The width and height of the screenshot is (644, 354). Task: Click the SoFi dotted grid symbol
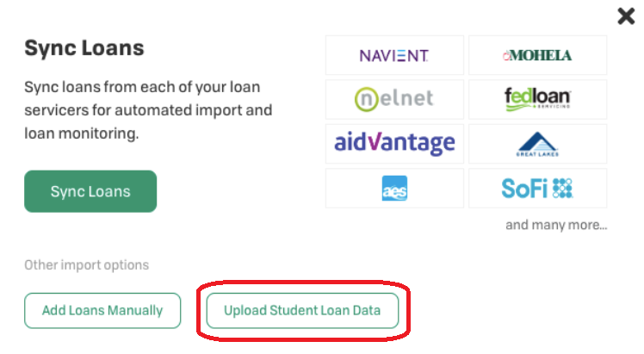(563, 189)
